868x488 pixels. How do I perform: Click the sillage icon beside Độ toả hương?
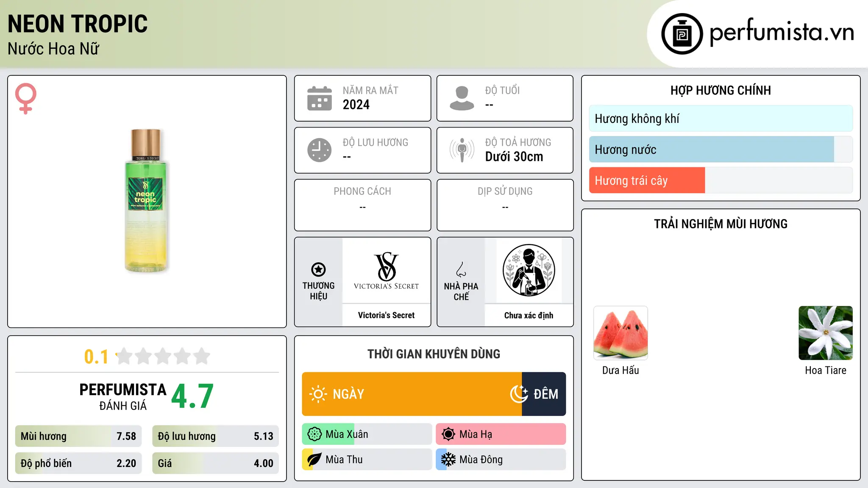(x=462, y=150)
